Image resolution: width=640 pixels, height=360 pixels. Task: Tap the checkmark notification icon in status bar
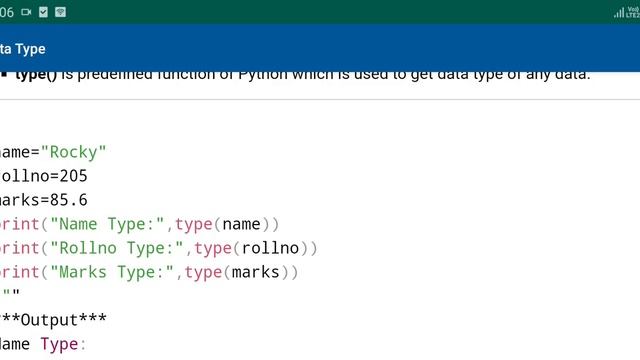43,12
